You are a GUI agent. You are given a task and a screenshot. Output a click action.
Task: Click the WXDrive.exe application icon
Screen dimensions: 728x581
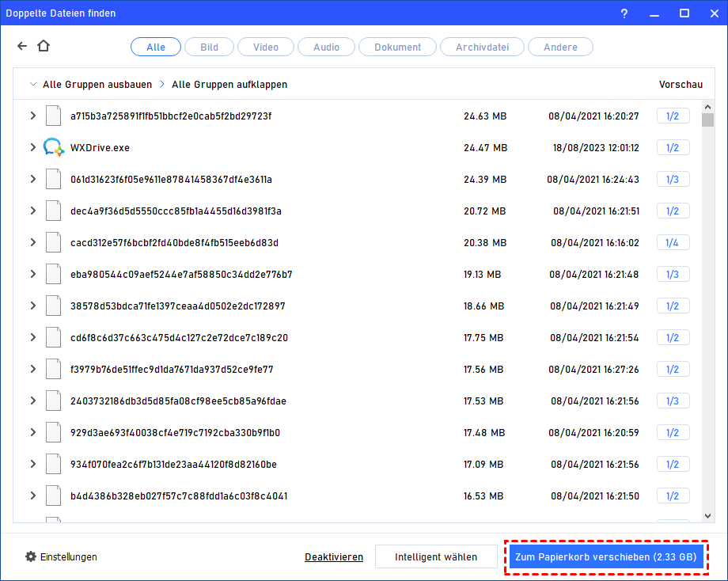[x=53, y=147]
